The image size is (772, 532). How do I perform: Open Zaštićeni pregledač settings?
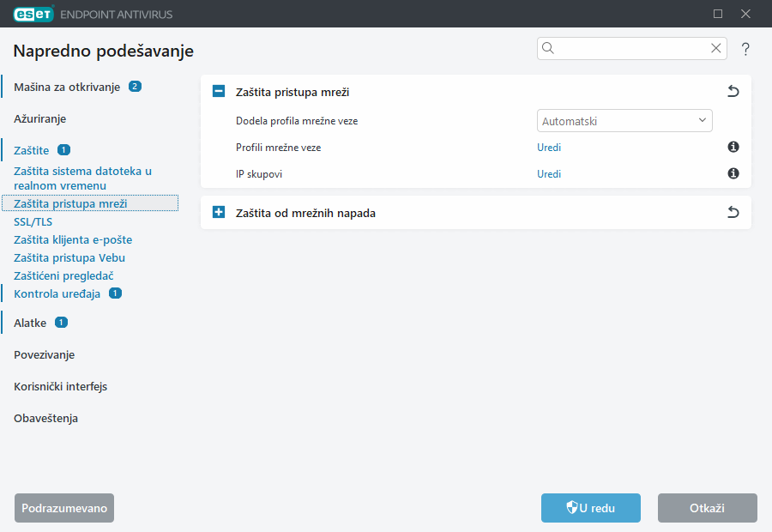point(63,275)
